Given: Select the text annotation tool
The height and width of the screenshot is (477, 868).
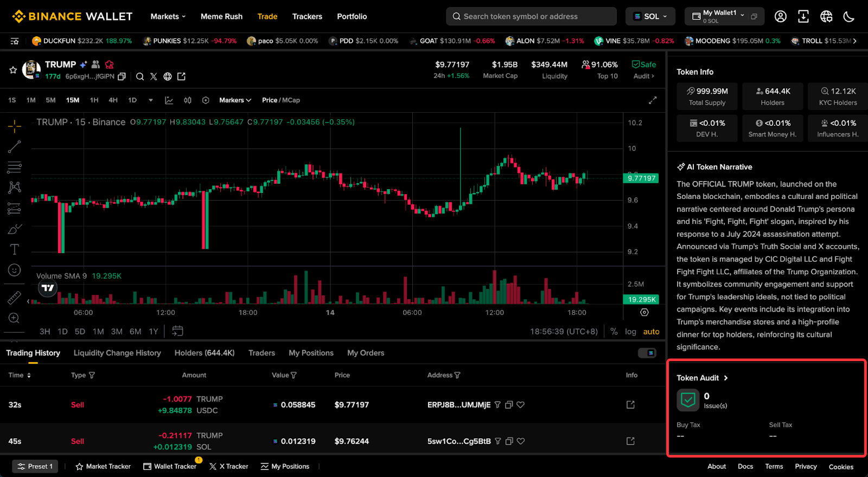Looking at the screenshot, I should pyautogui.click(x=15, y=249).
